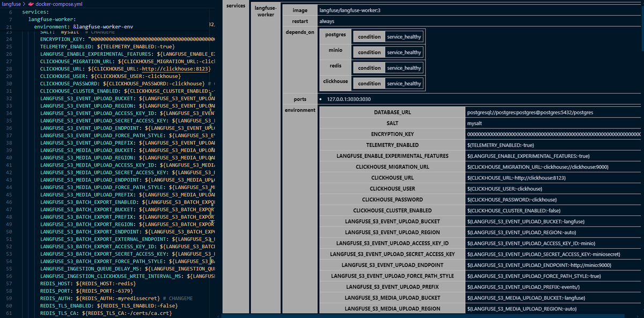
Task: Place cursor on ENCRYPTION_KEY code line
Action: click(x=127, y=40)
